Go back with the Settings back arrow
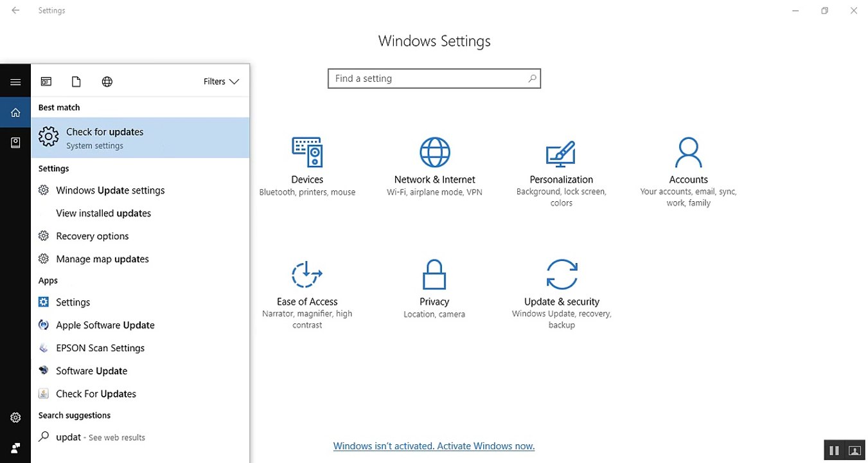Image resolution: width=868 pixels, height=463 pixels. pos(15,10)
